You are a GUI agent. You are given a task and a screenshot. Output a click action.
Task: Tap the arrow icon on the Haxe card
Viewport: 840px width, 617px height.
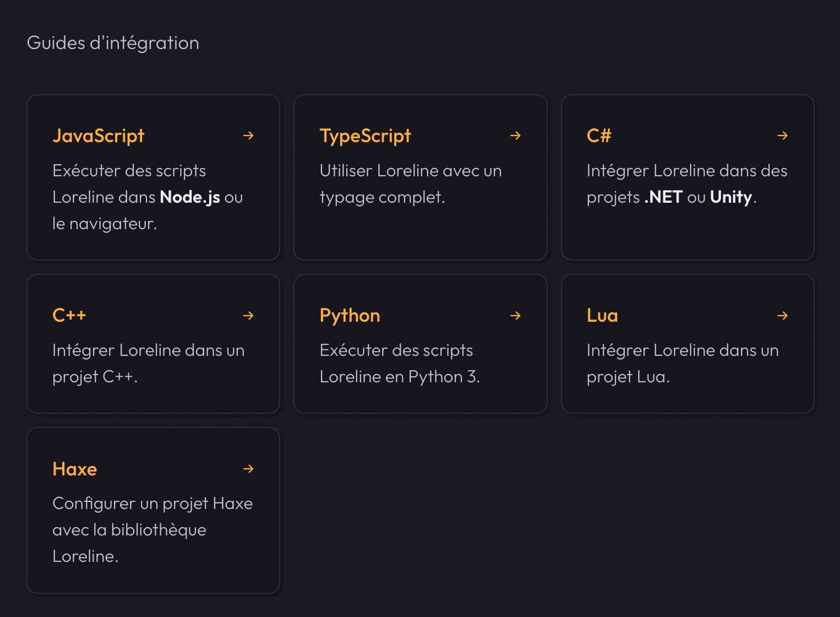click(248, 469)
